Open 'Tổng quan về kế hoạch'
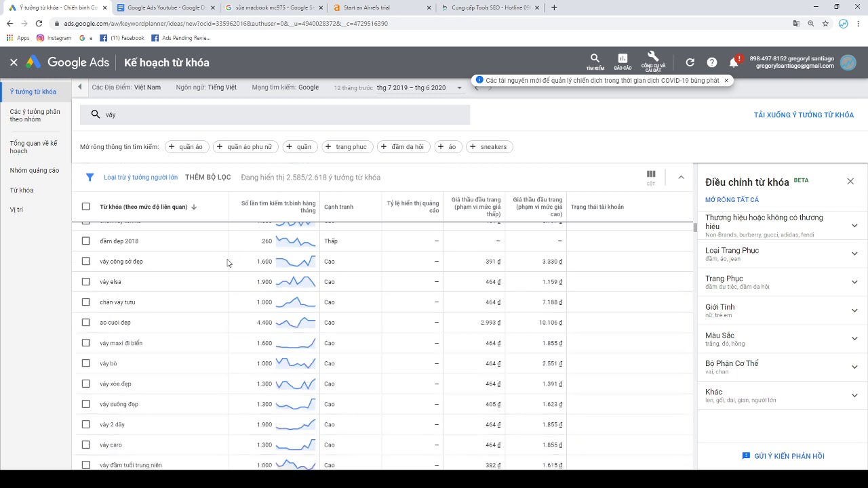This screenshot has width=868, height=488. coord(33,147)
